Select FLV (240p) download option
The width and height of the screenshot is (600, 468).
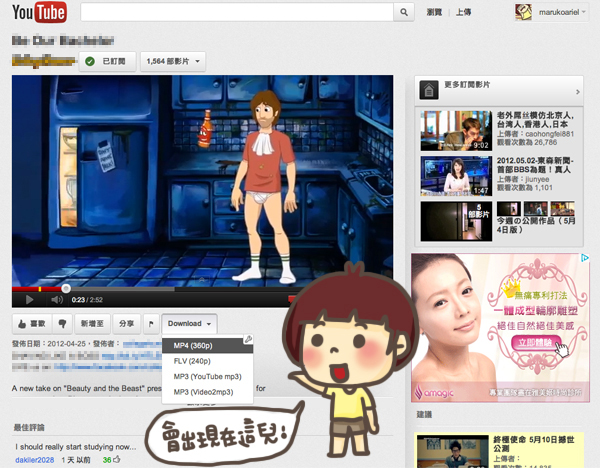coord(207,361)
